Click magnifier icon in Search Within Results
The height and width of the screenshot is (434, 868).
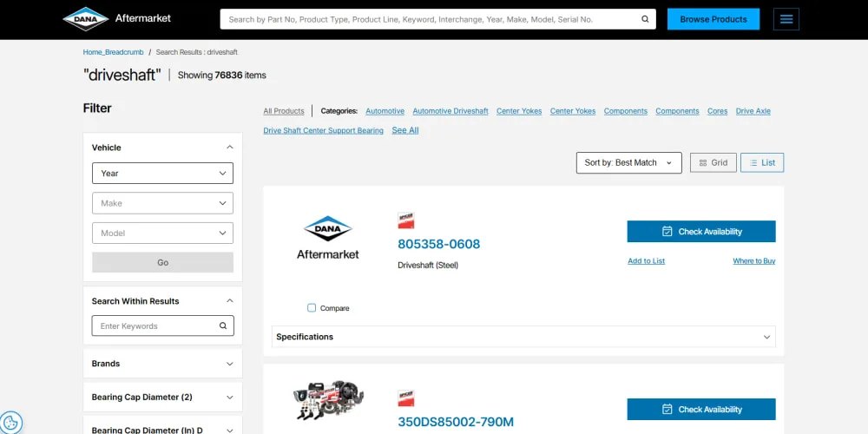[x=223, y=326]
